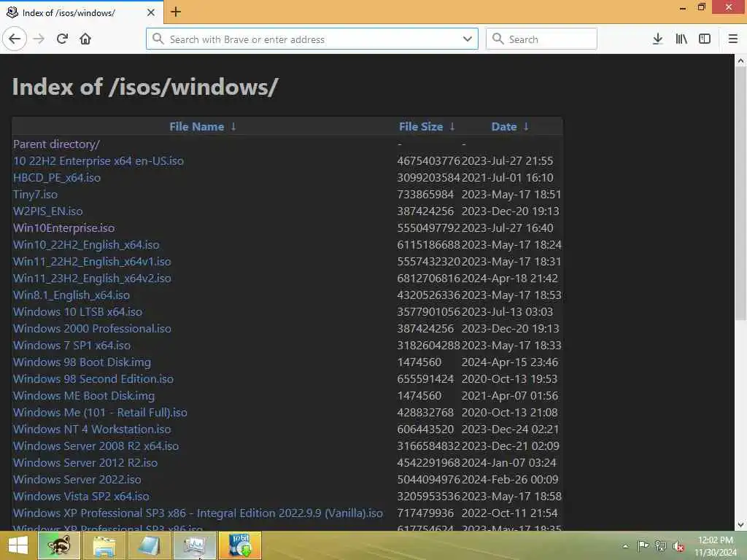Image resolution: width=747 pixels, height=560 pixels.
Task: Download Windows Server 2022.iso
Action: pyautogui.click(x=77, y=480)
